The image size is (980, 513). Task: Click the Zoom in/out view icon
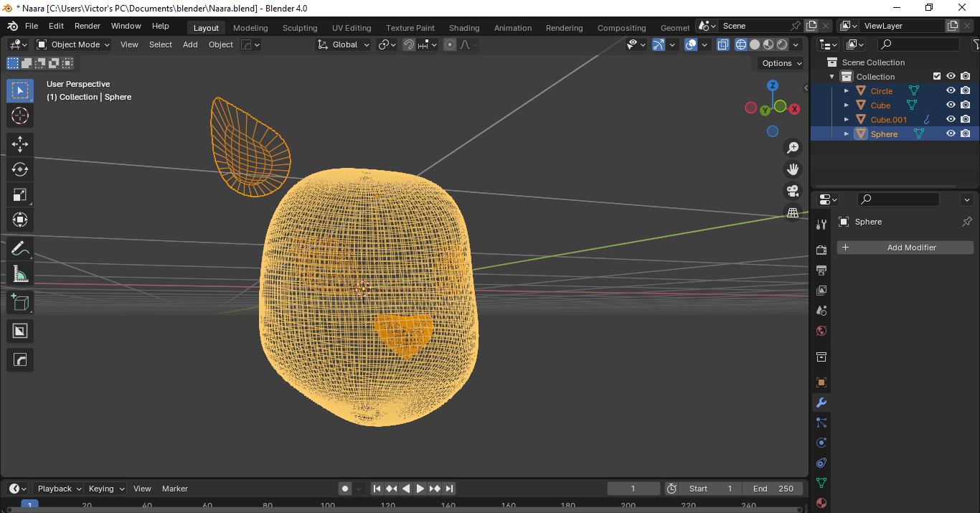(x=793, y=148)
